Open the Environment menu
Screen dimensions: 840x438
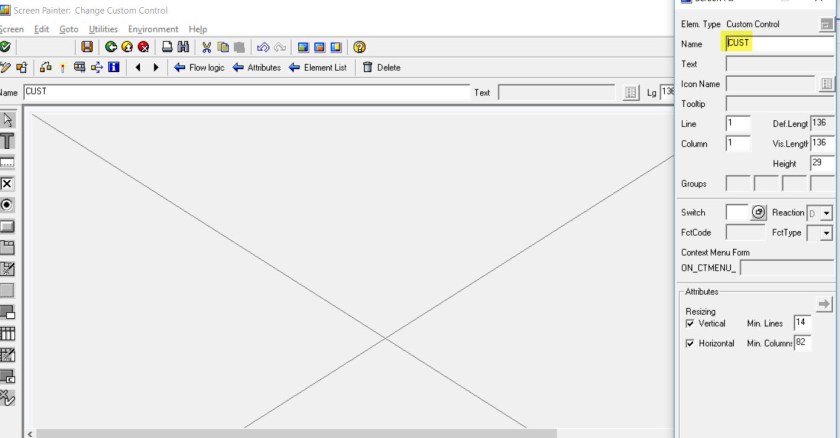tap(153, 29)
